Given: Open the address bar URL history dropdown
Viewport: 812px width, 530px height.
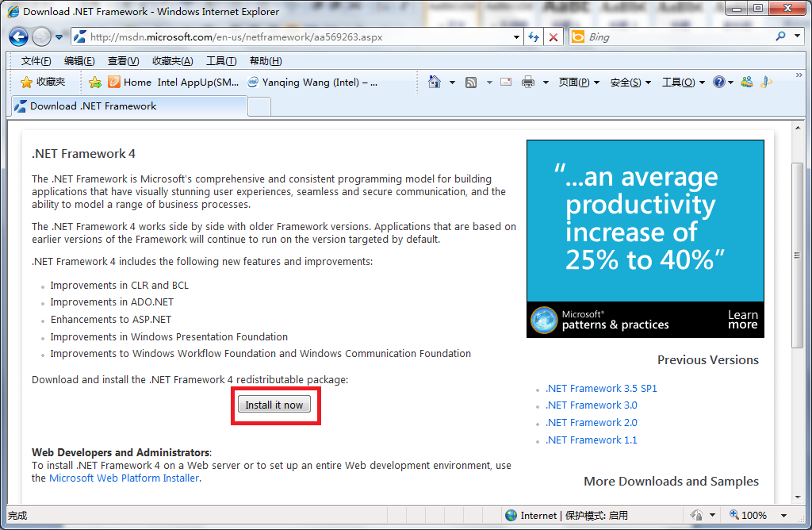Looking at the screenshot, I should click(x=515, y=37).
